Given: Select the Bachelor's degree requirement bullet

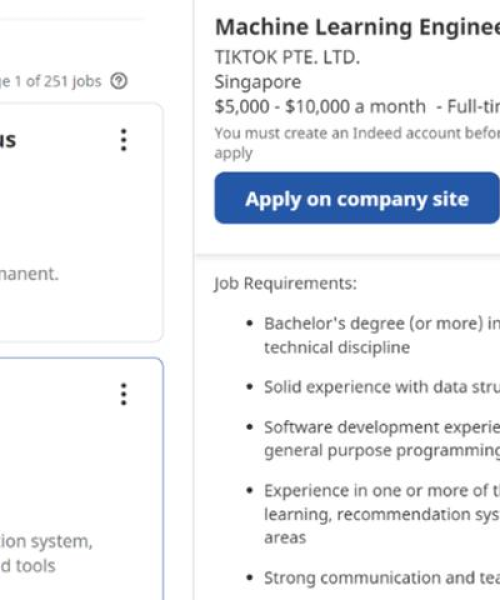Looking at the screenshot, I should (382, 335).
